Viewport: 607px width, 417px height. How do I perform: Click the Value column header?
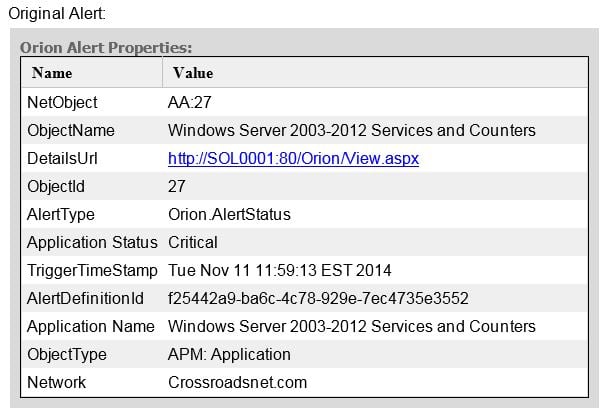pos(193,73)
